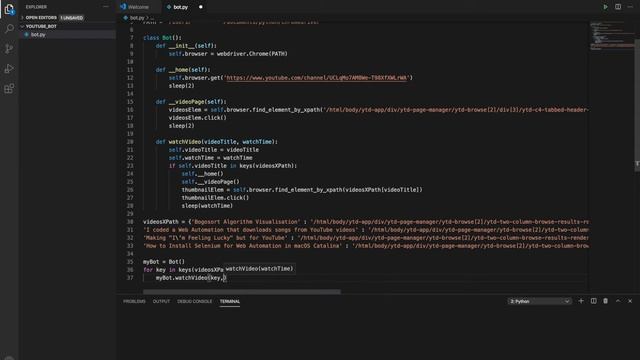Select terminal instance dropdown '2: Python'

point(539,301)
